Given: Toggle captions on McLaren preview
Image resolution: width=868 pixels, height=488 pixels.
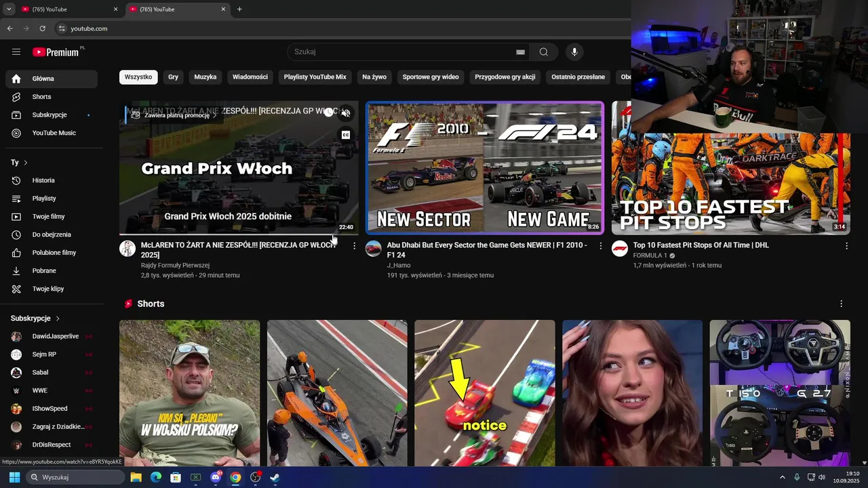Looking at the screenshot, I should pyautogui.click(x=345, y=135).
